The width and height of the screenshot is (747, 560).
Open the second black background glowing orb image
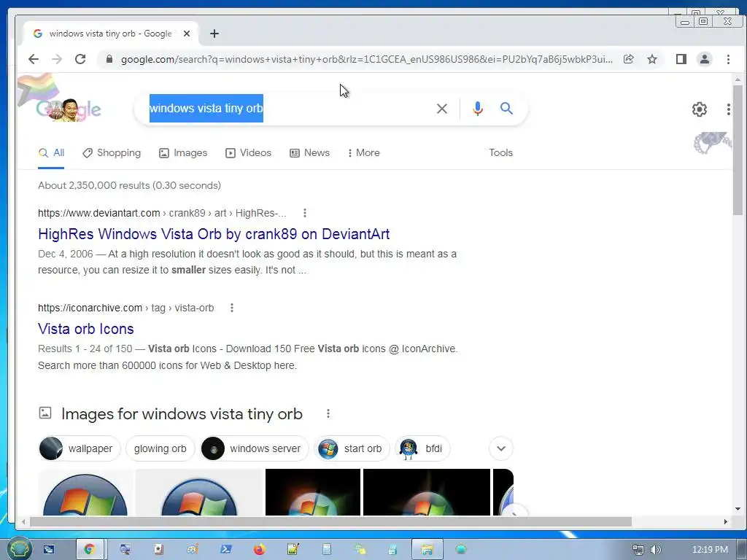[x=426, y=492]
